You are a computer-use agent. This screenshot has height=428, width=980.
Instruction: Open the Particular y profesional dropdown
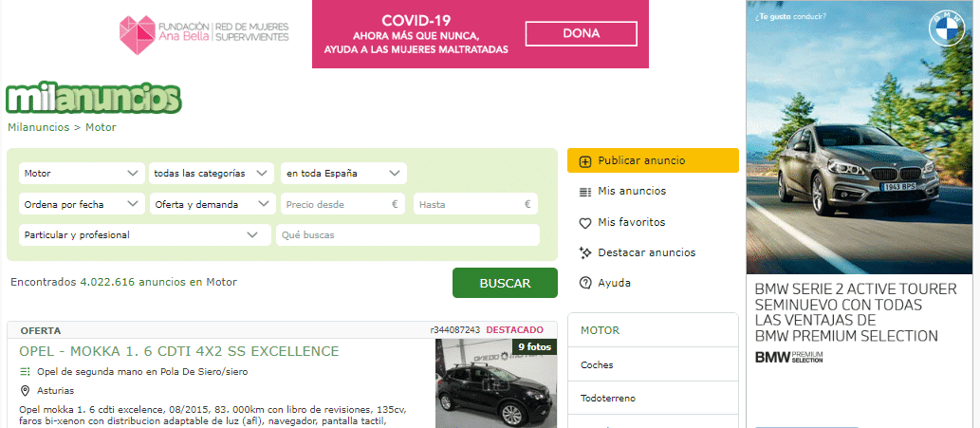tap(145, 235)
